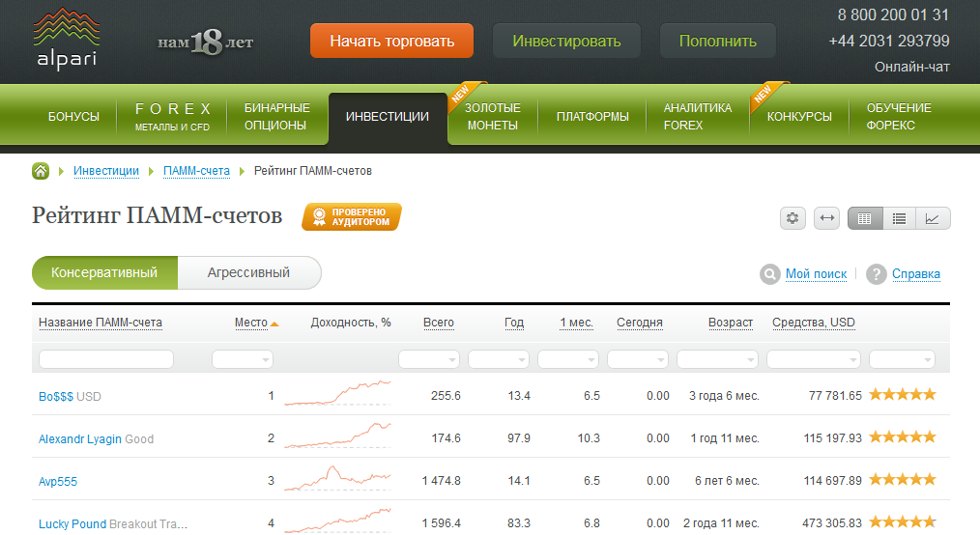This screenshot has width=980, height=535.
Task: Open Онлайн-чат link
Action: (912, 67)
